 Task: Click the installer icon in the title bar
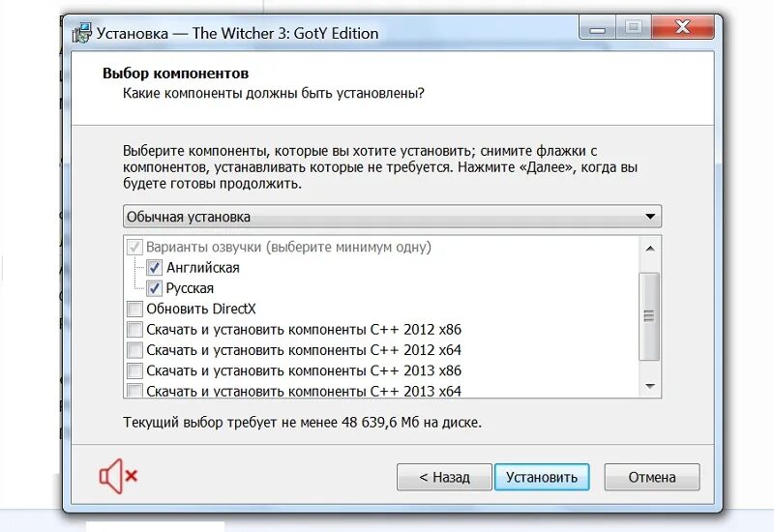point(82,33)
